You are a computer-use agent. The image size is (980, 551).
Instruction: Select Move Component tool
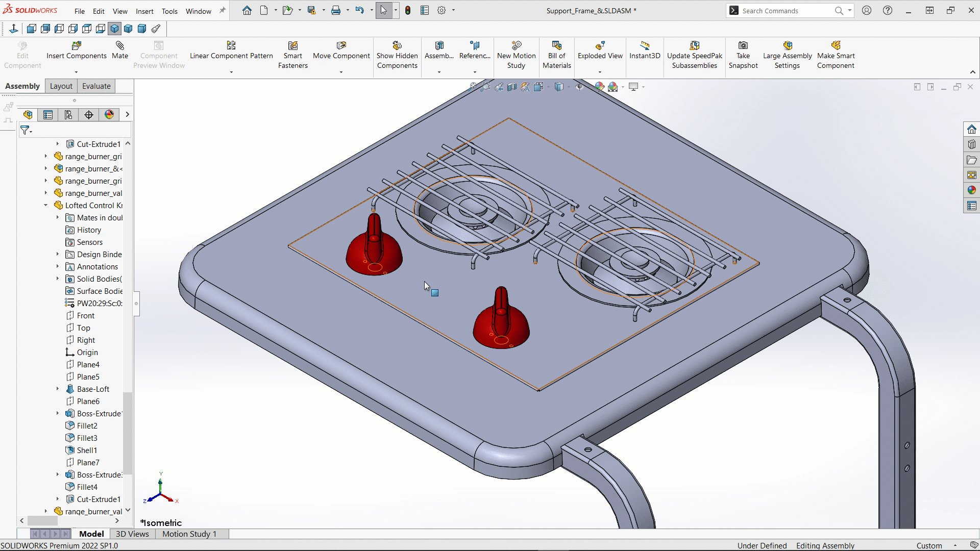click(x=340, y=51)
